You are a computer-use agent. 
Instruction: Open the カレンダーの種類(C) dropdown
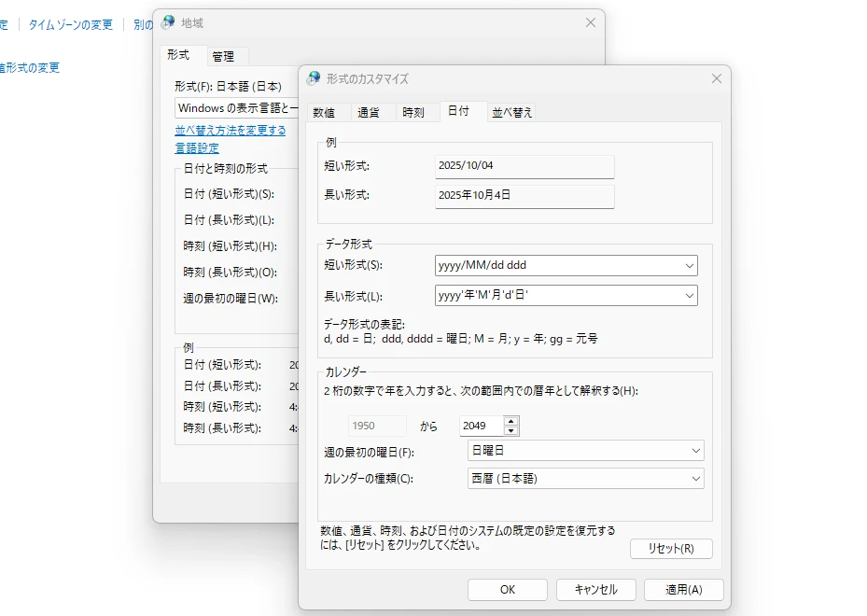pos(695,479)
